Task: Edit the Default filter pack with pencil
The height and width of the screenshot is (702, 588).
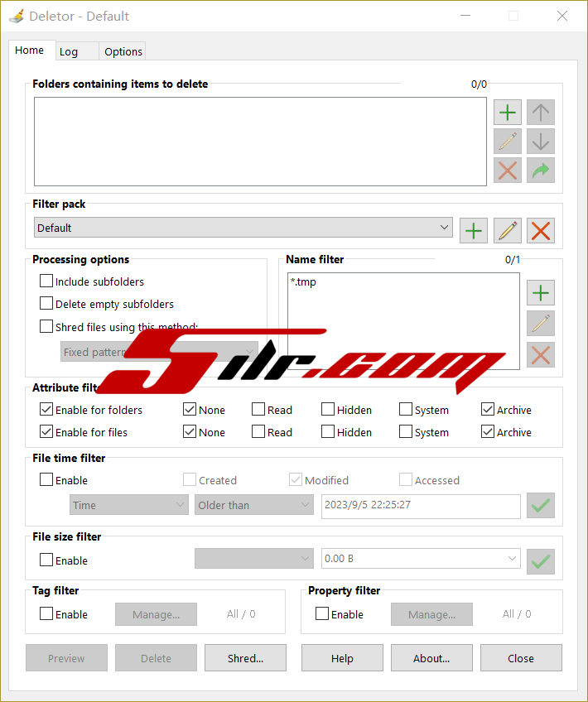Action: [507, 230]
